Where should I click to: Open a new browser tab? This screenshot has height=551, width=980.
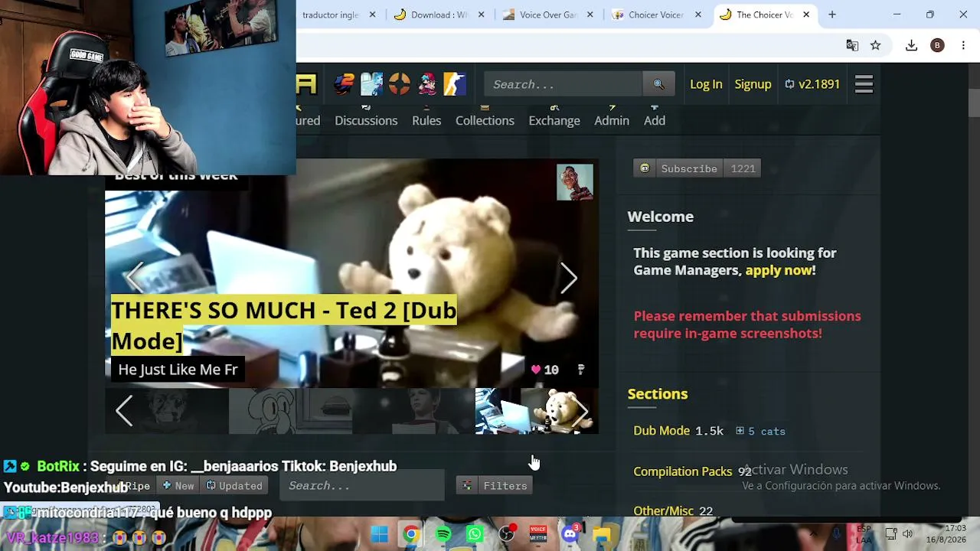831,15
